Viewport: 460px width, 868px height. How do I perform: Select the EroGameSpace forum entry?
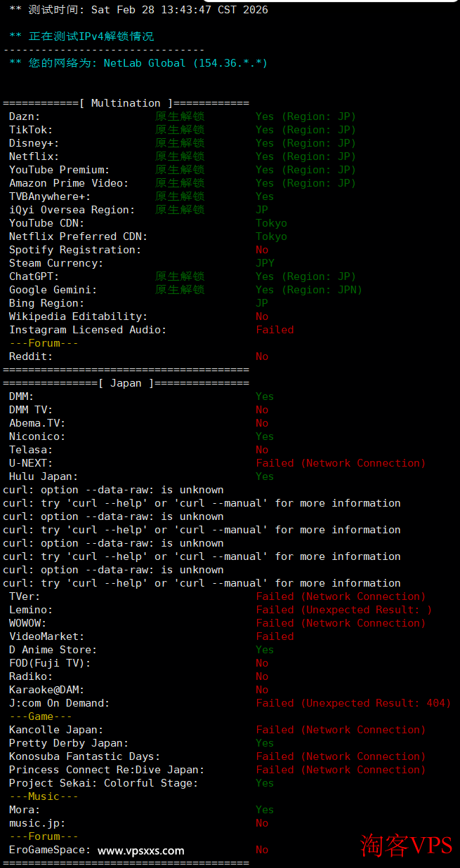click(49, 850)
